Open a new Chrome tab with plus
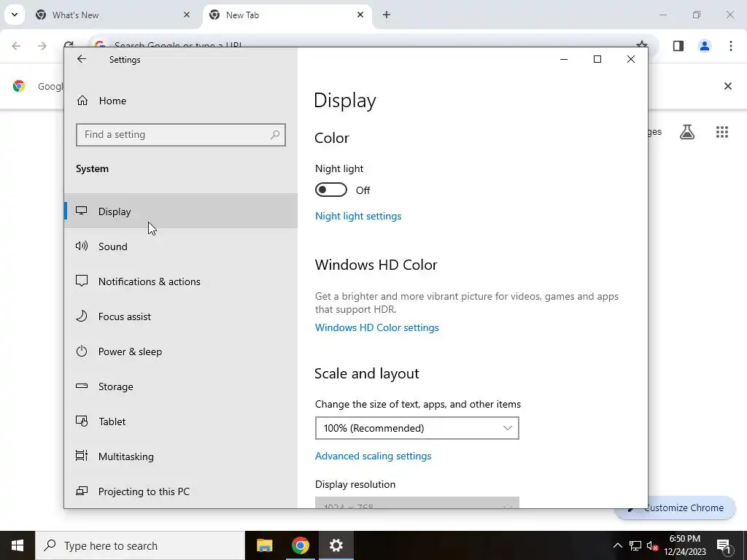This screenshot has width=747, height=560. [x=387, y=15]
